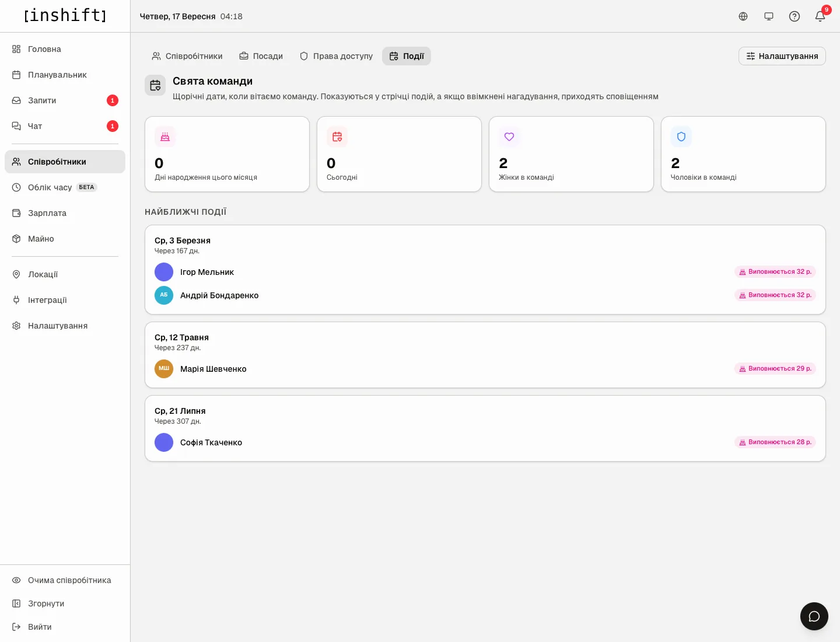Open the chat bubble support widget
The image size is (840, 642).
point(814,616)
